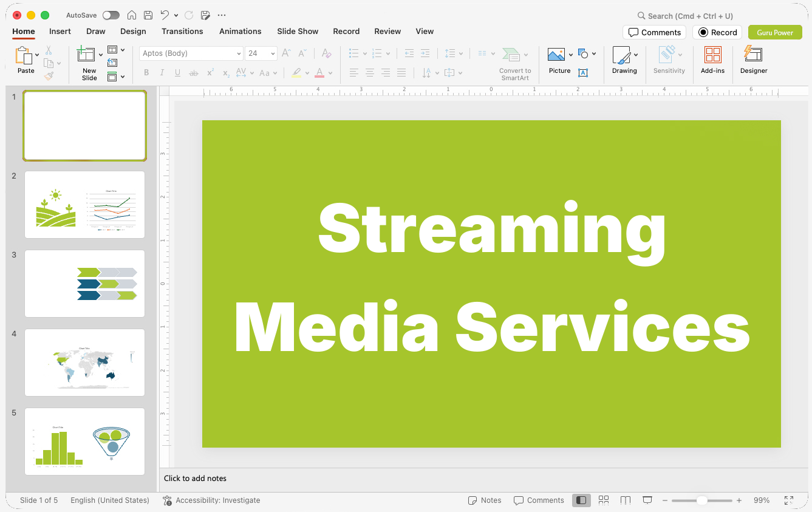812x512 pixels.
Task: Toggle the Notes pane in status bar
Action: tap(485, 500)
